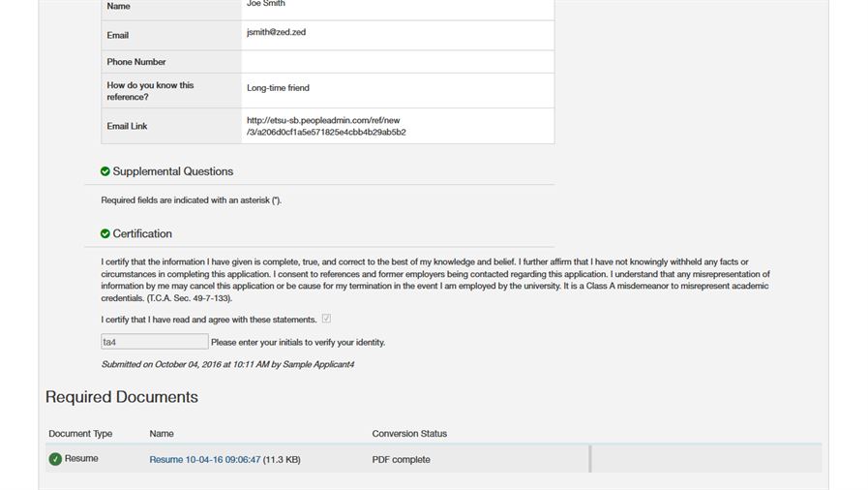868x490 pixels.
Task: Click the Conversion Status column header
Action: click(x=409, y=434)
